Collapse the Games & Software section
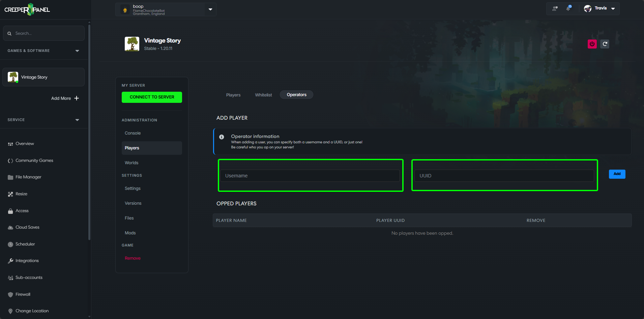The width and height of the screenshot is (644, 319). point(77,51)
